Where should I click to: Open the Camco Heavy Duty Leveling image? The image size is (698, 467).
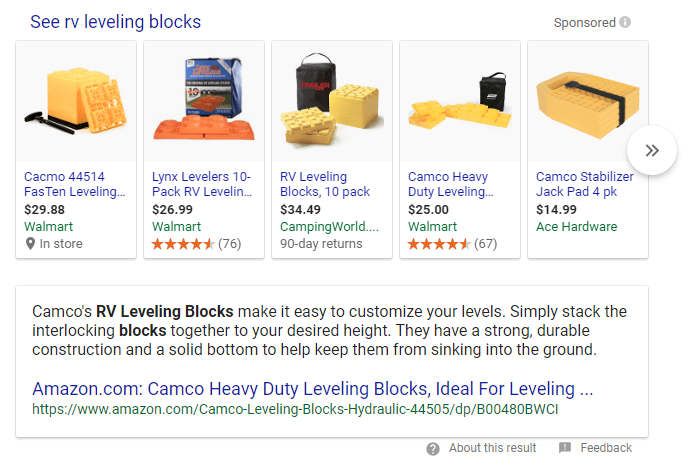click(x=460, y=101)
